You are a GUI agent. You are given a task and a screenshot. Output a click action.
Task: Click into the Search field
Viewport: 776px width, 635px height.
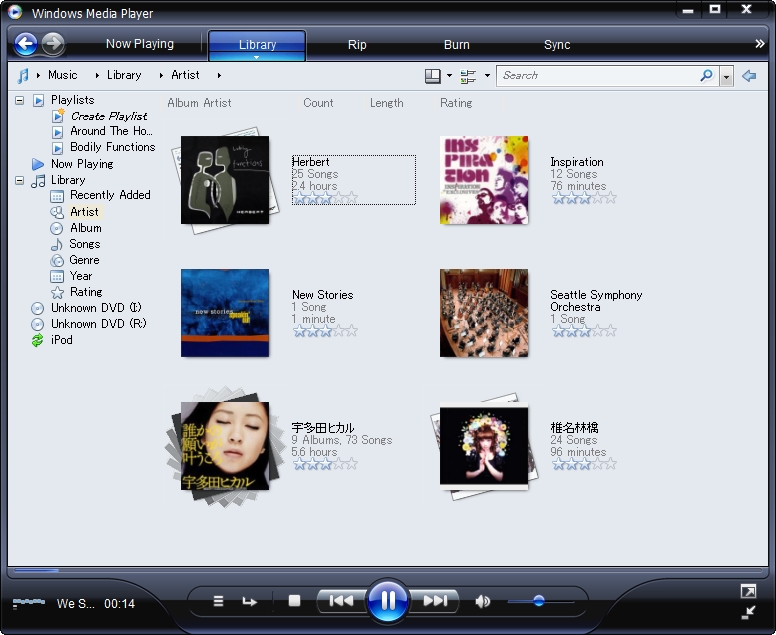coord(597,76)
